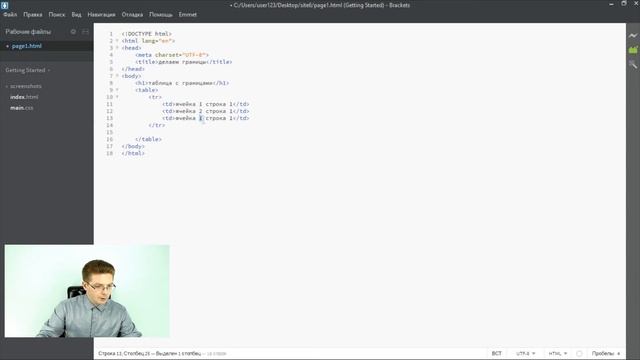The height and width of the screenshot is (360, 640).
Task: Collapse the html tag fold on line 2
Action: pyautogui.click(x=117, y=41)
